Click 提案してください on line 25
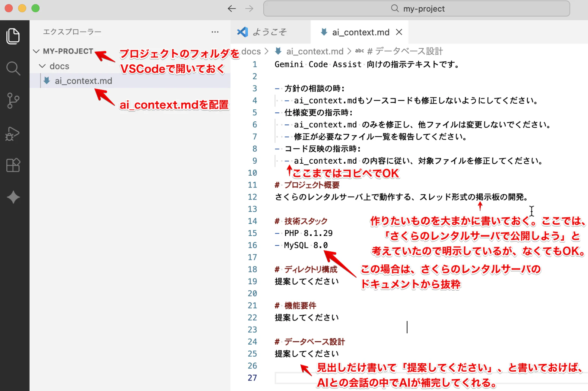This screenshot has width=588, height=391. tap(307, 354)
